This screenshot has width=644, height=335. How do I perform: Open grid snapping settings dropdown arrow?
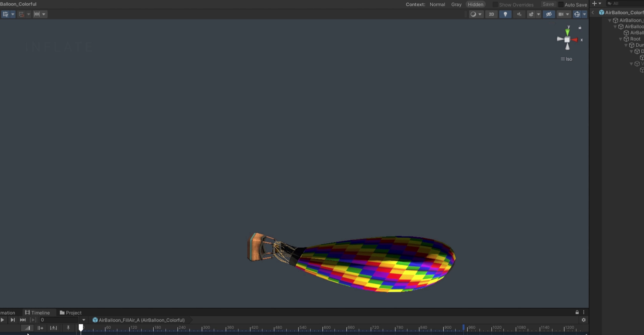tap(29, 14)
